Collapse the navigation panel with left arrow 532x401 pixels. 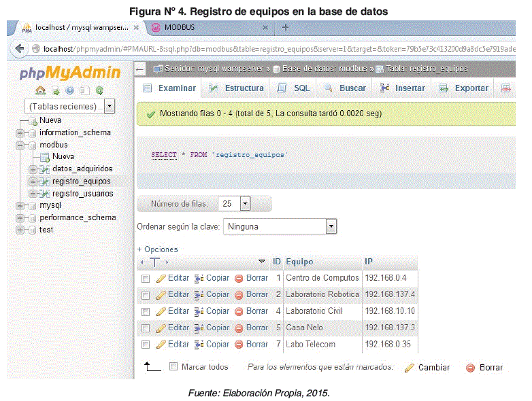pos(140,69)
